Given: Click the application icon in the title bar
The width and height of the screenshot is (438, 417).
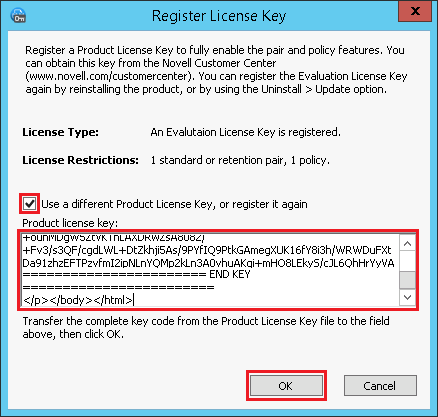Looking at the screenshot, I should [x=18, y=15].
